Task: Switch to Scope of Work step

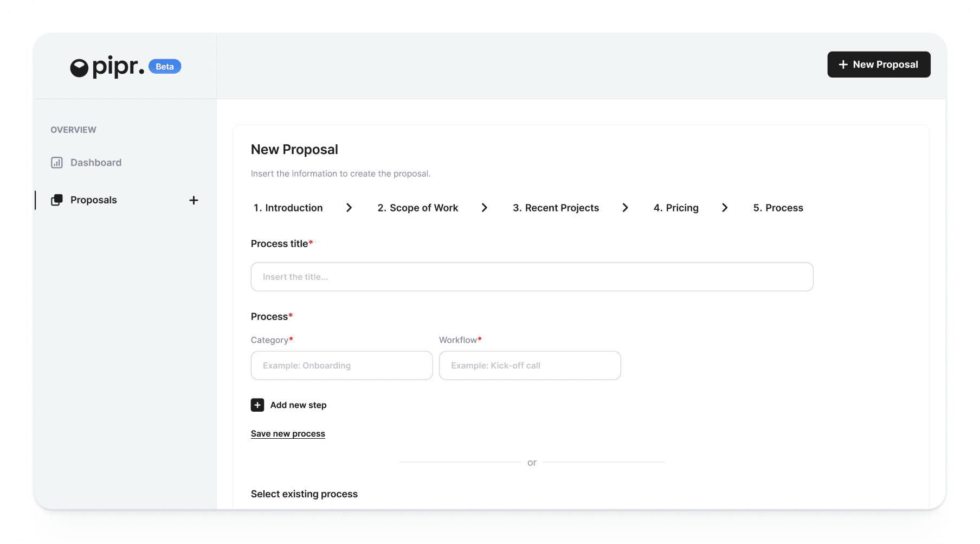Action: [417, 208]
